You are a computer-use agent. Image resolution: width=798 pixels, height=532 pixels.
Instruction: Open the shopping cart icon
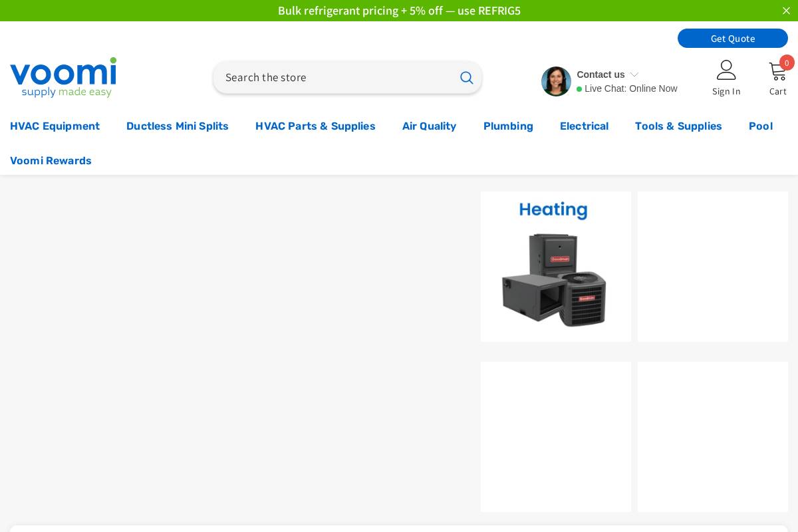tap(777, 72)
